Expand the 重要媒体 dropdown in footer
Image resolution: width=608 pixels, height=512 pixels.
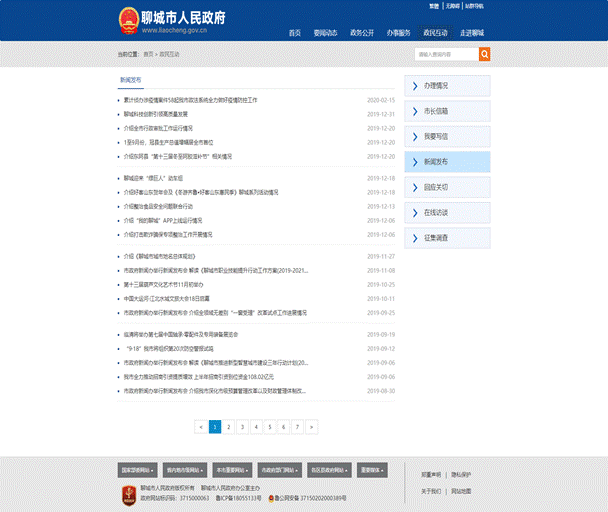click(x=372, y=470)
